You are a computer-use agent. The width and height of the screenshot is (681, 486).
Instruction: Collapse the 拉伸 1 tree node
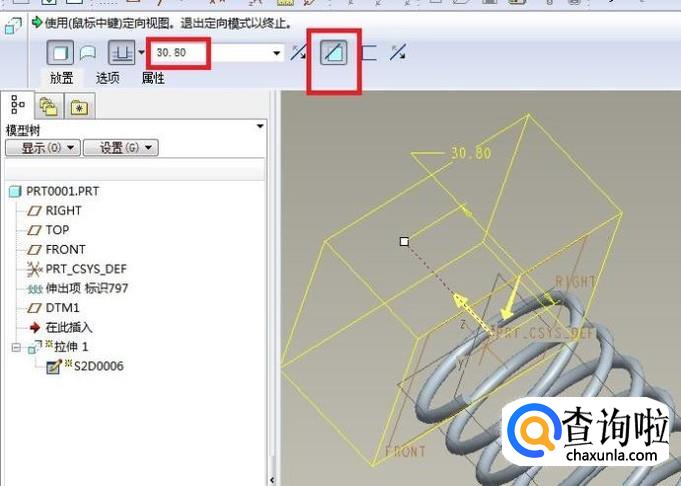point(16,347)
